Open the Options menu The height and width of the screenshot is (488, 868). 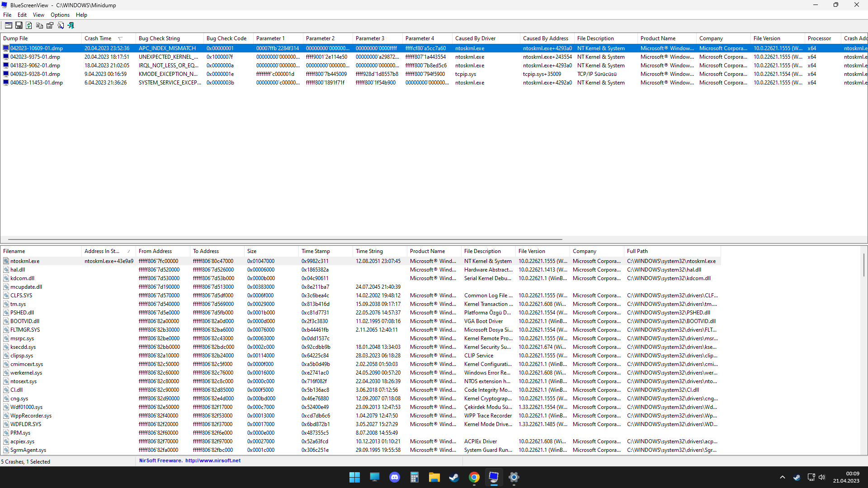click(60, 15)
